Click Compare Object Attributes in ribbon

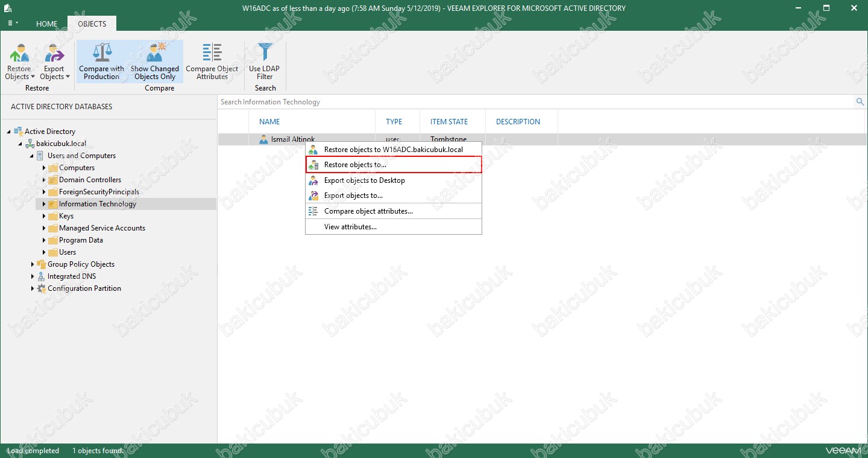(212, 62)
